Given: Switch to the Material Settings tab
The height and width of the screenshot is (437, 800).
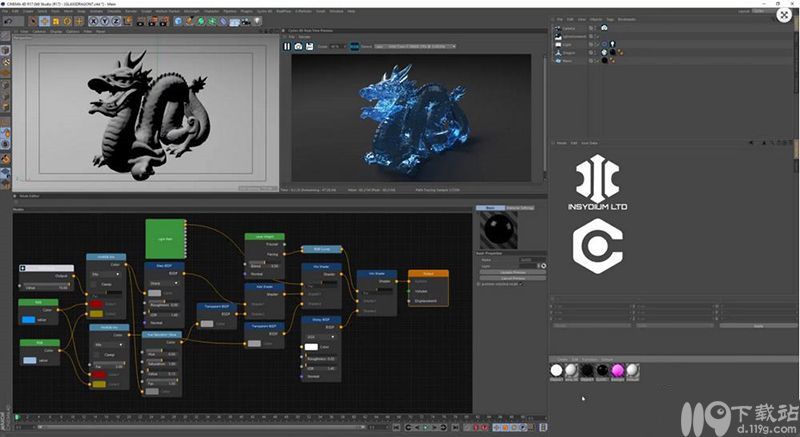Looking at the screenshot, I should tap(520, 208).
